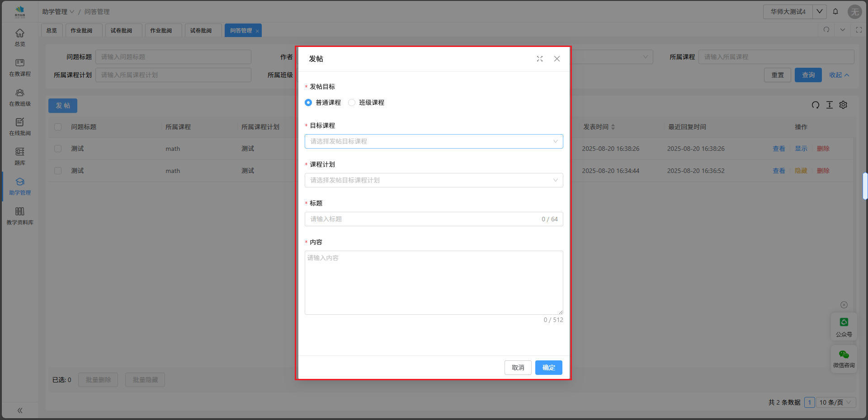
Task: Toggle the select-all checkbox in table header
Action: (58, 127)
